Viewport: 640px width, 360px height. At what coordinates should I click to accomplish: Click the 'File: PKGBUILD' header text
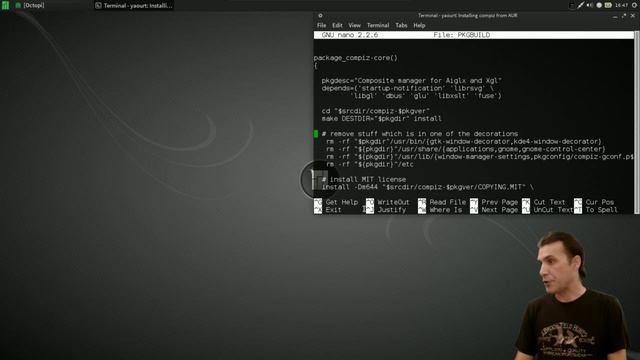pyautogui.click(x=462, y=35)
